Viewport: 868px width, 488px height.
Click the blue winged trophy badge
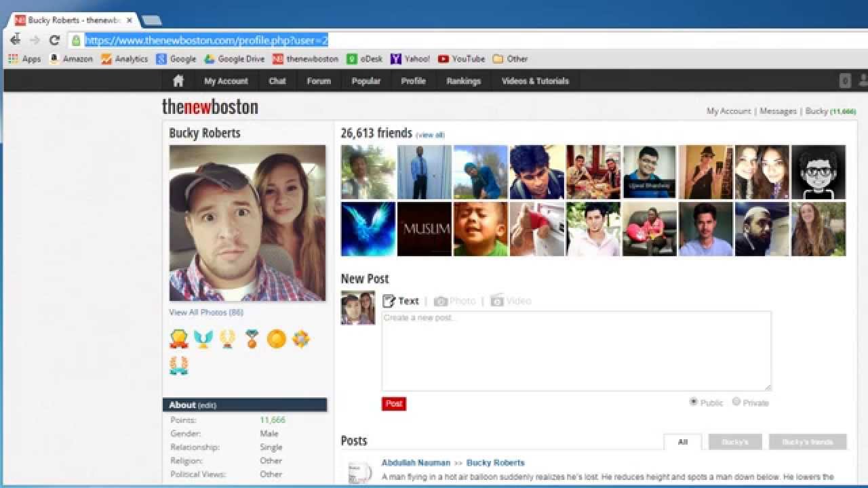coord(203,338)
